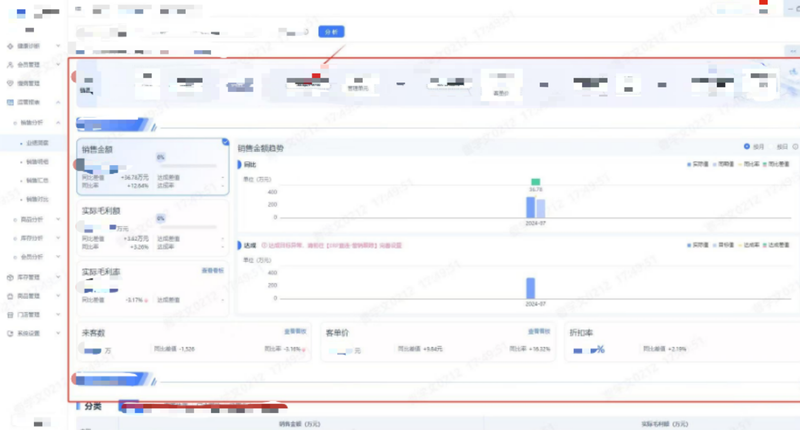
Task: Click the lighter 2024-07 bar in 同比 chart
Action: click(x=541, y=209)
